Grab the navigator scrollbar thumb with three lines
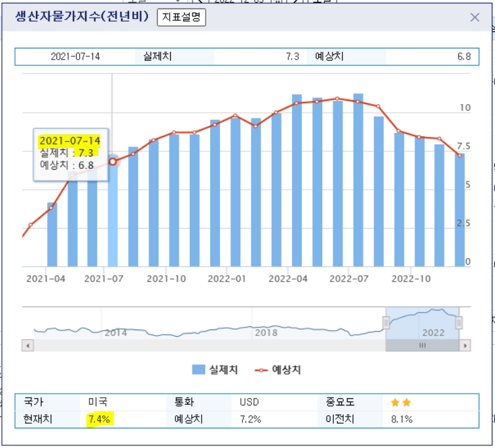Screen dimensions: 495x448 click(x=422, y=345)
